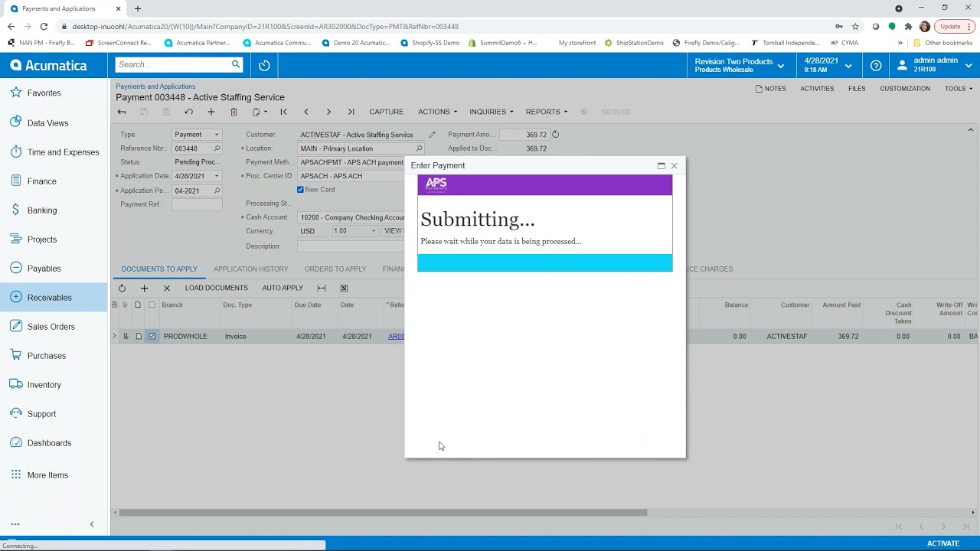The height and width of the screenshot is (551, 980).
Task: Open the Customization menu
Action: point(905,89)
